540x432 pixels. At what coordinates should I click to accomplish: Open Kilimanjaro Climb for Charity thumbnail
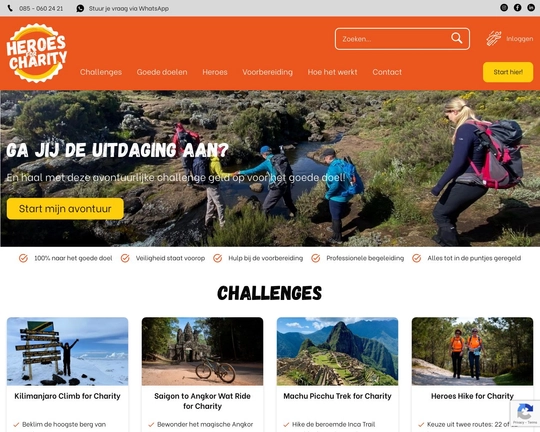68,351
